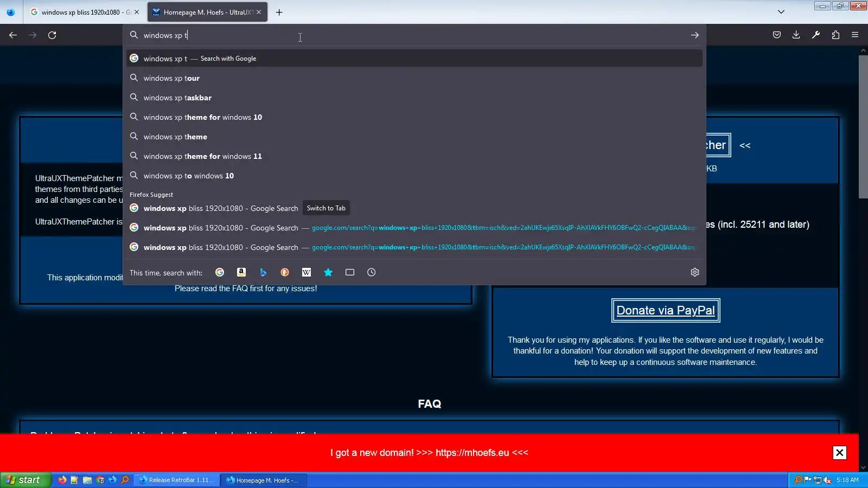Select suggestion 'windows xp theme'
Screen dimensions: 868x488
point(414,137)
